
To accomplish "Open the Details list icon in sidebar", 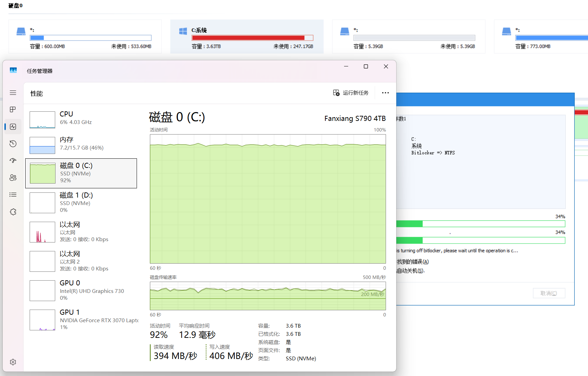I will pos(13,195).
